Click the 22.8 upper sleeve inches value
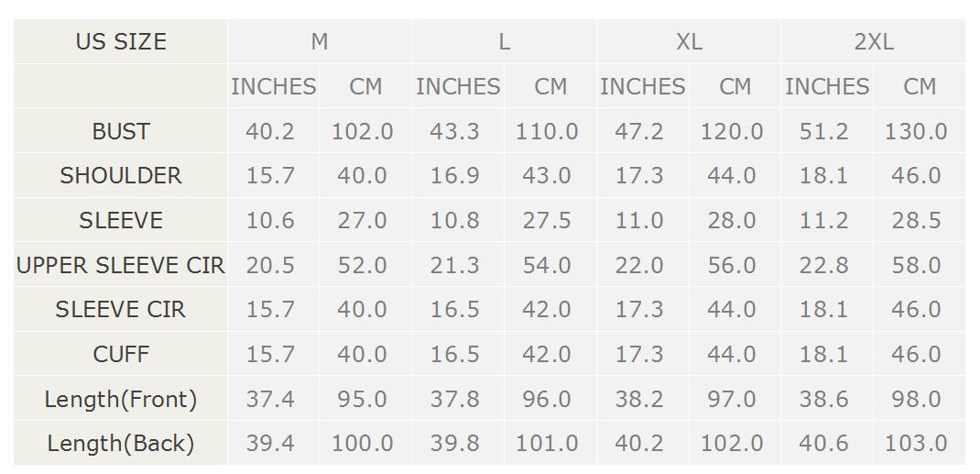Image resolution: width=980 pixels, height=474 pixels. 823,265
